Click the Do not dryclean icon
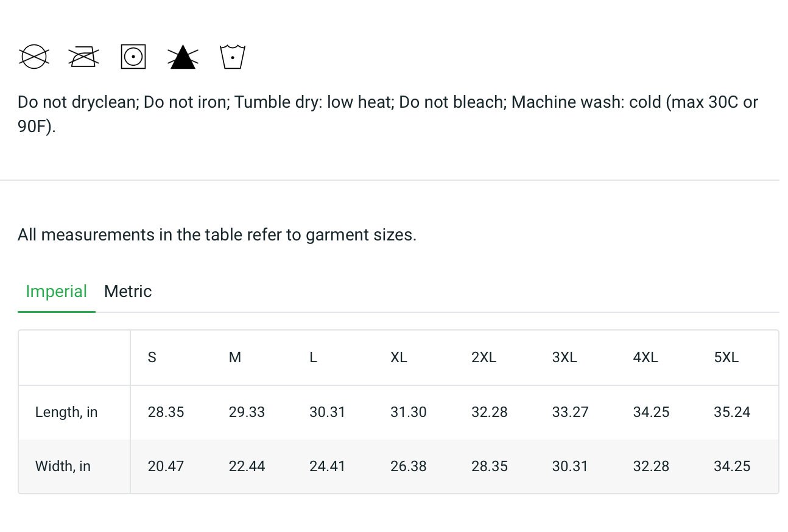The height and width of the screenshot is (532, 788). [34, 57]
